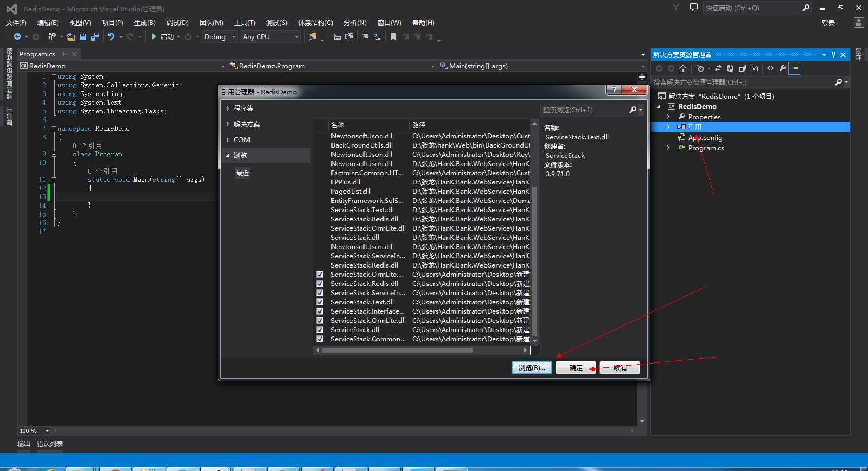
Task: Click the Save floppy disk icon
Action: (83, 36)
